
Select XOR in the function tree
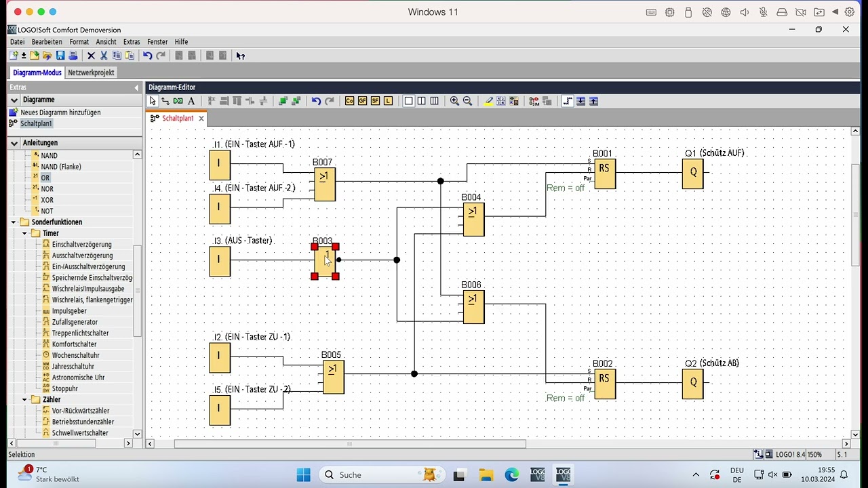(x=47, y=200)
